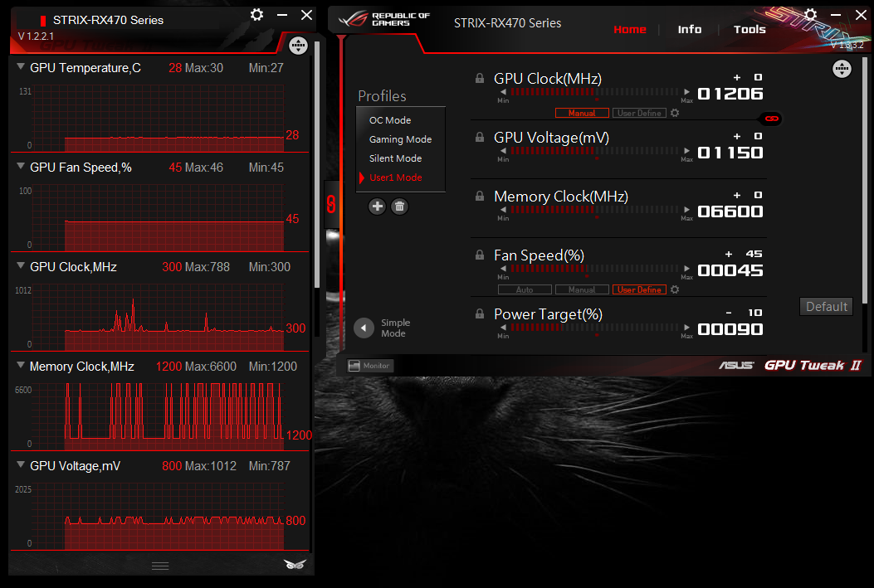Image resolution: width=874 pixels, height=588 pixels.
Task: Increase Fan Speed with right arrow
Action: [x=686, y=269]
